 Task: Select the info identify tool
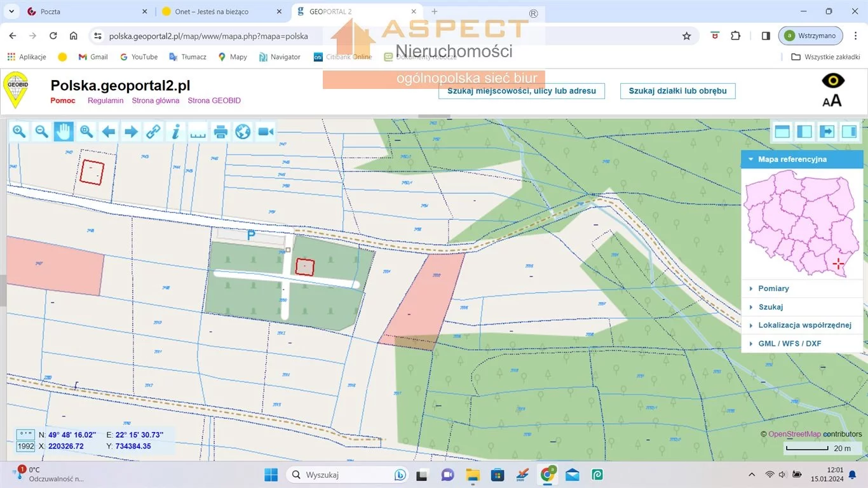pyautogui.click(x=175, y=132)
